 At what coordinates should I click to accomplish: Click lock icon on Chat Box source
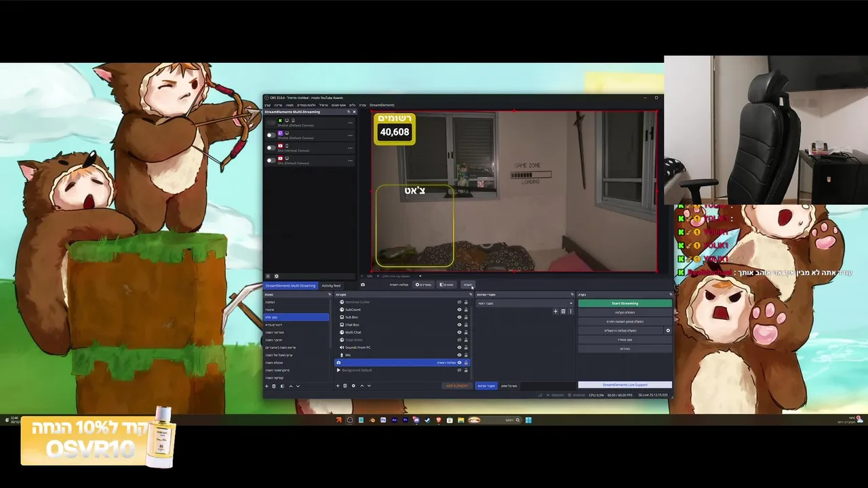[466, 325]
